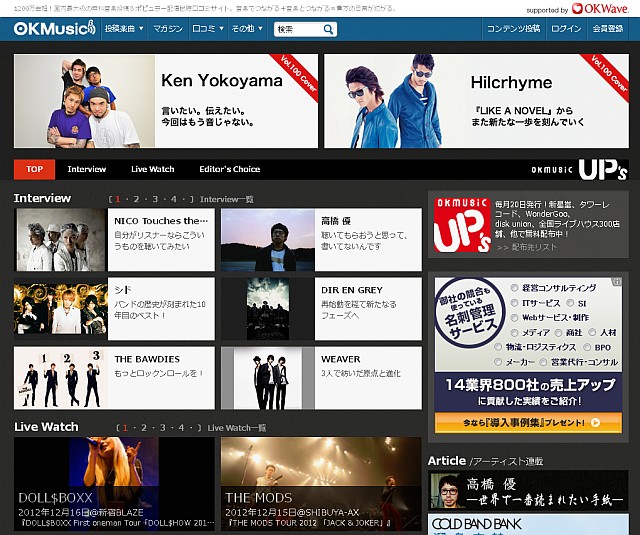
Task: Click the ad info icon on banner corner
Action: (x=617, y=282)
